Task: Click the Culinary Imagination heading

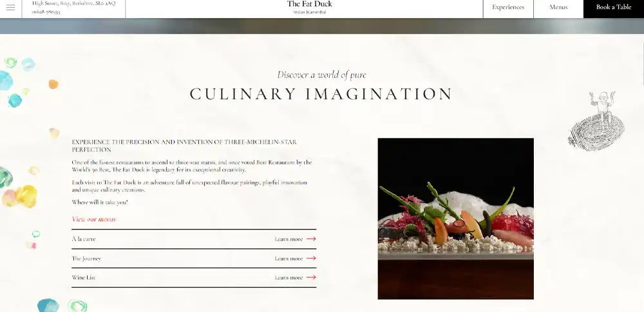Action: coord(321,93)
